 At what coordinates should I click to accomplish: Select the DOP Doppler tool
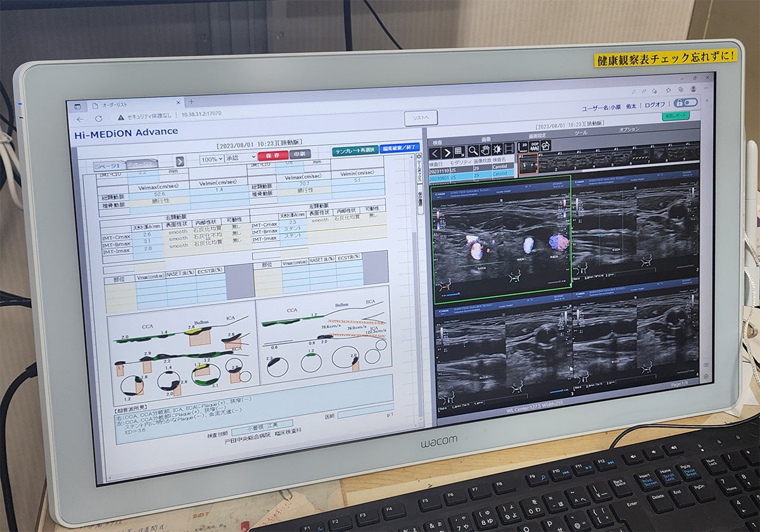(534, 146)
